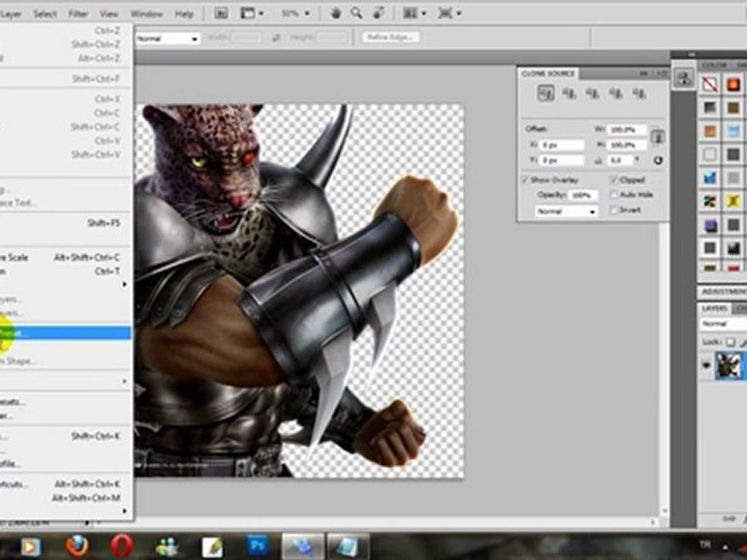Click reset transform icon in Clone Source

coord(658,160)
